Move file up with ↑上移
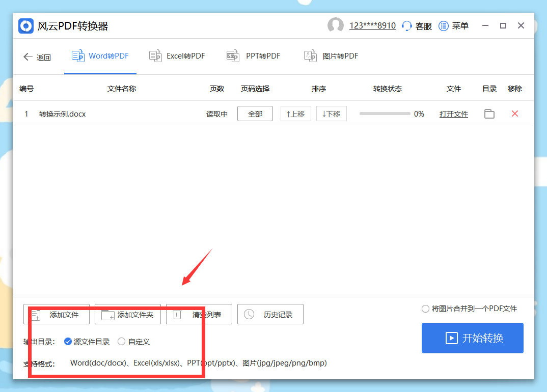547x392 pixels. (295, 114)
